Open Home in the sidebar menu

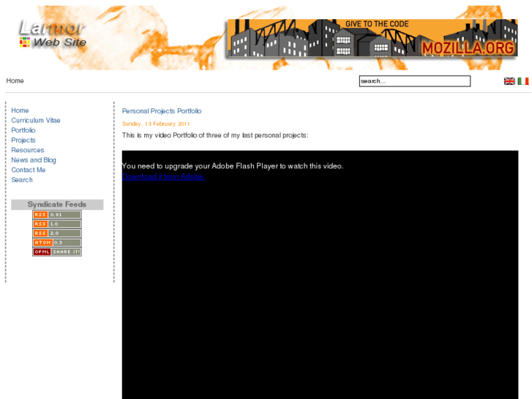coord(20,111)
